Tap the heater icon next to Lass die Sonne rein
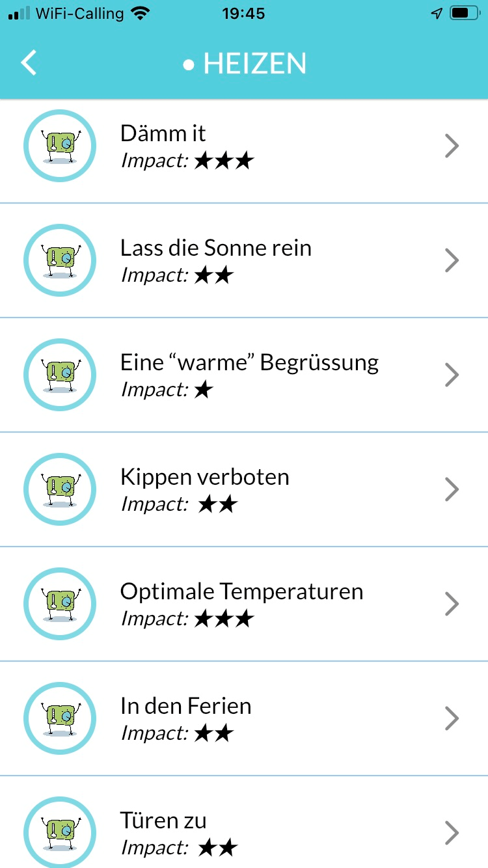 60,260
